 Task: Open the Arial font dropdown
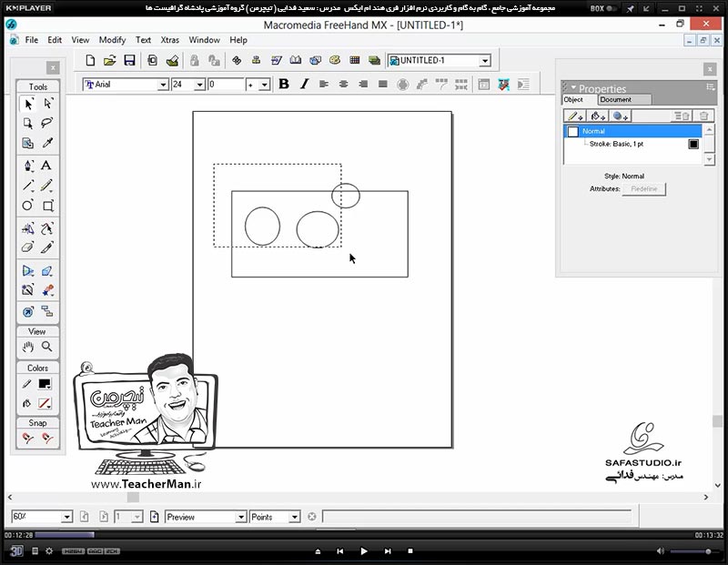(x=163, y=85)
